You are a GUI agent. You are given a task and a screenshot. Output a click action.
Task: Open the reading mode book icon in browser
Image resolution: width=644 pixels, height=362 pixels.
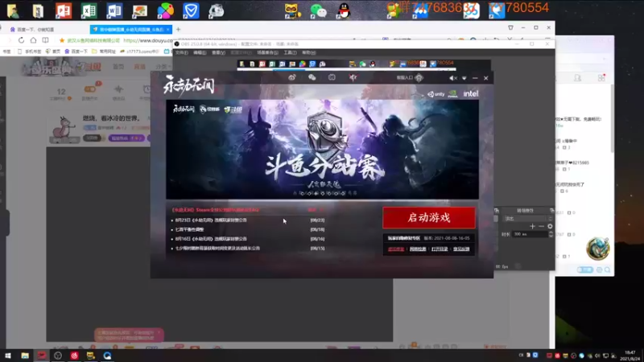45,40
